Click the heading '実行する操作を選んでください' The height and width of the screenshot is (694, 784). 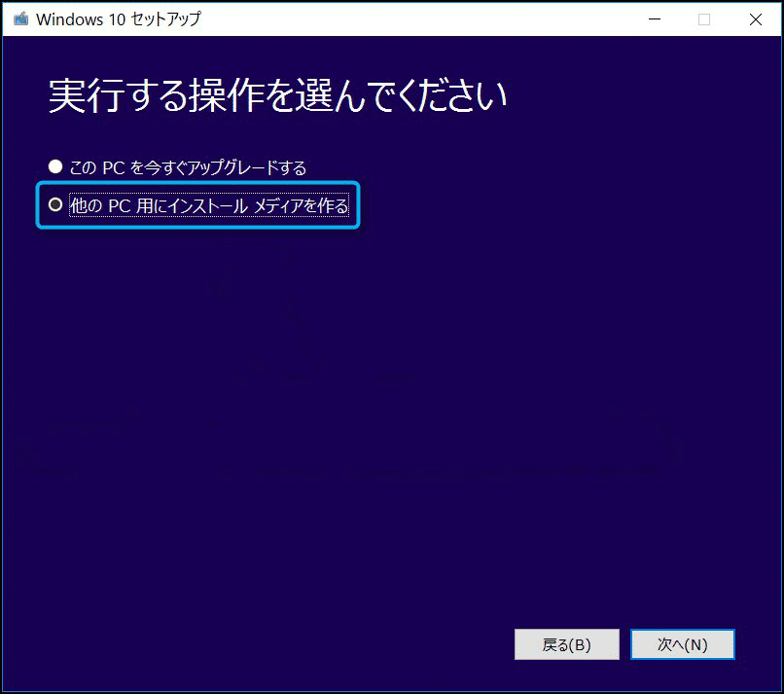coord(277,95)
